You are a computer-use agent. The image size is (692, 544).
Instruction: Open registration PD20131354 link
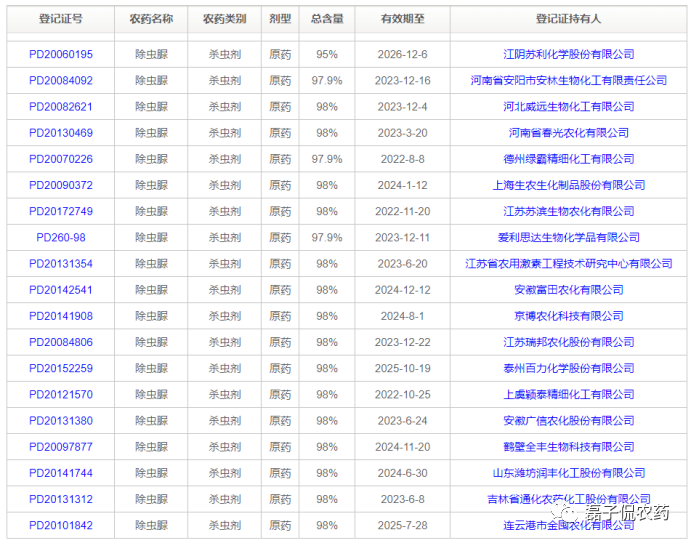click(61, 264)
